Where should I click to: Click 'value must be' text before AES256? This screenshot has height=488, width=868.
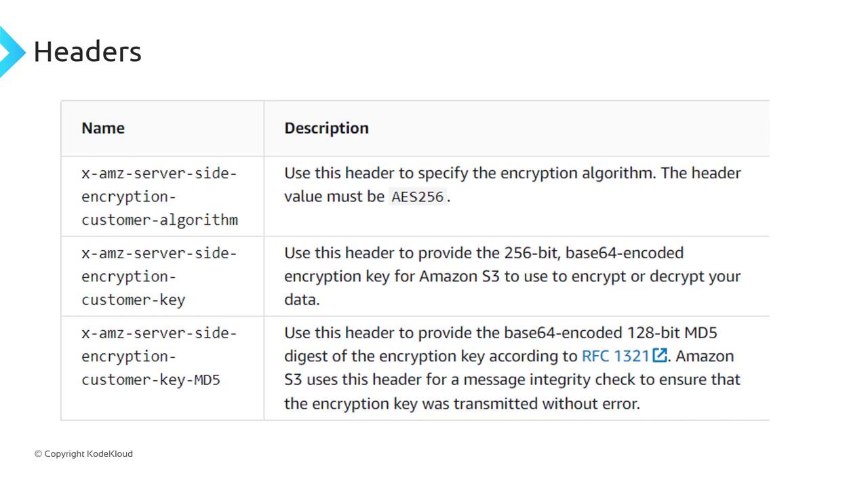(334, 197)
